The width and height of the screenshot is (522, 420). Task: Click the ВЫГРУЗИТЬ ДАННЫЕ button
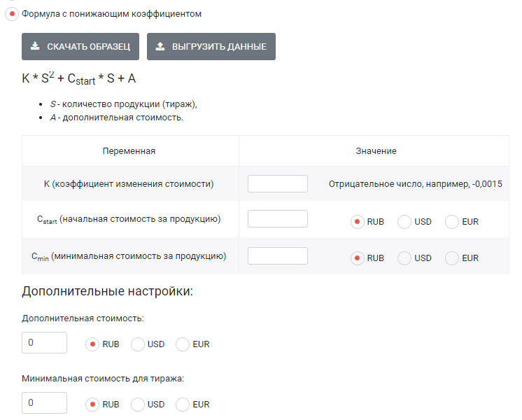pyautogui.click(x=211, y=47)
